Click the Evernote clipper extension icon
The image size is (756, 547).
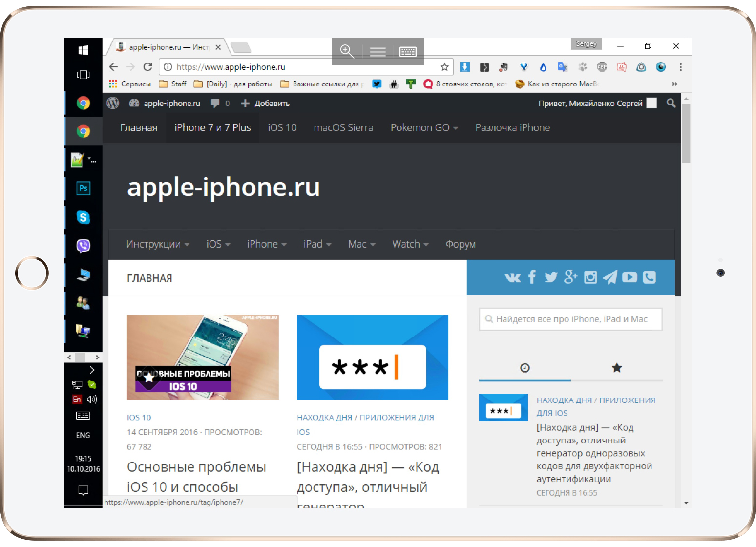pyautogui.click(x=504, y=67)
